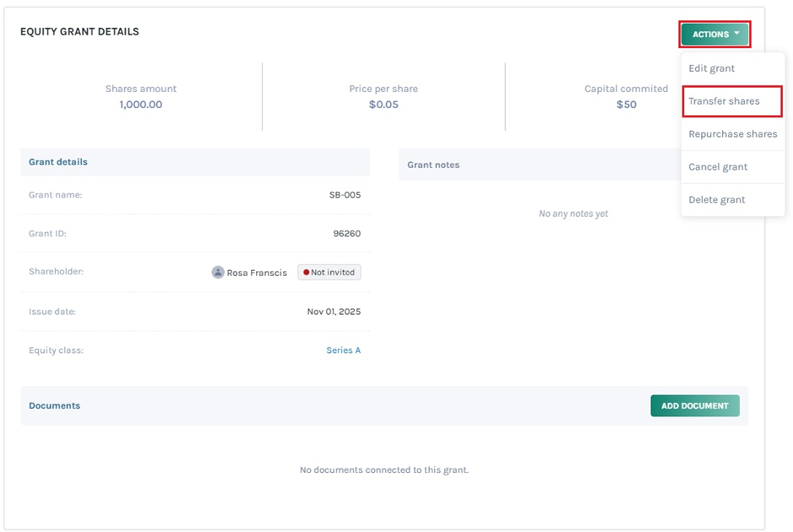This screenshot has height=532, width=793.
Task: Click the Price per share $0.05 value
Action: click(x=383, y=105)
